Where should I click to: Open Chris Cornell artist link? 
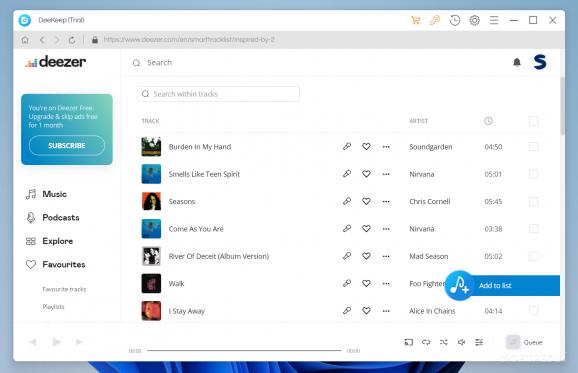pos(430,201)
